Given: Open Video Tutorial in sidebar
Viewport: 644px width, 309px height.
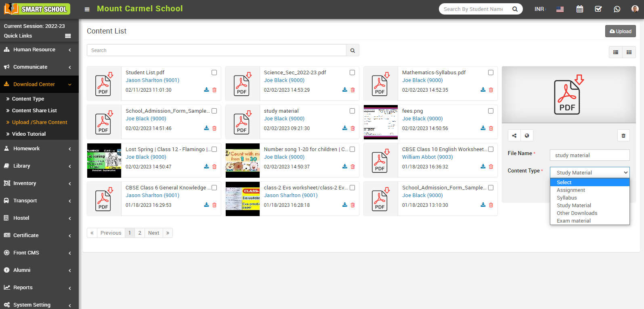Looking at the screenshot, I should (29, 134).
